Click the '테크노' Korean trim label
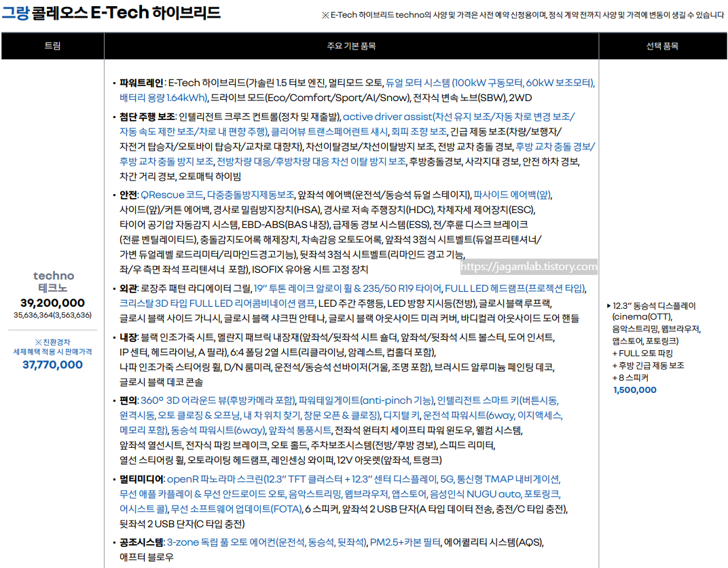The image size is (728, 568). [x=52, y=288]
